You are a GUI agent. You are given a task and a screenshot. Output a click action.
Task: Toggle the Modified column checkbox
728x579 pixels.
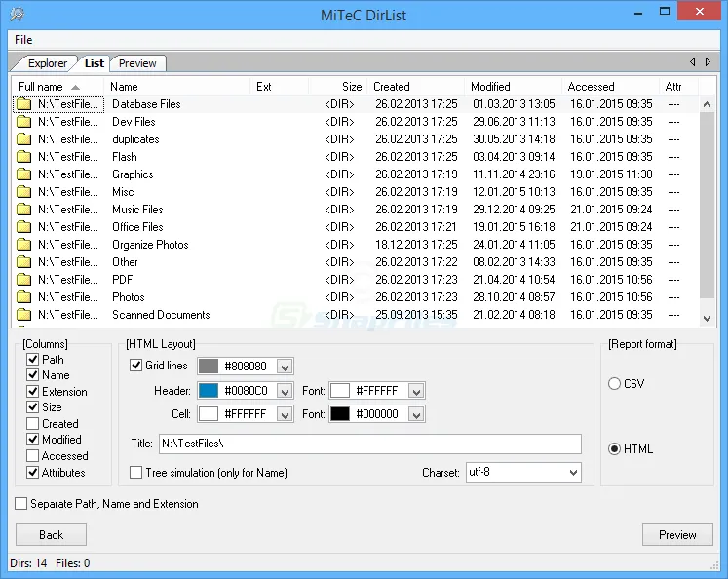pyautogui.click(x=32, y=440)
